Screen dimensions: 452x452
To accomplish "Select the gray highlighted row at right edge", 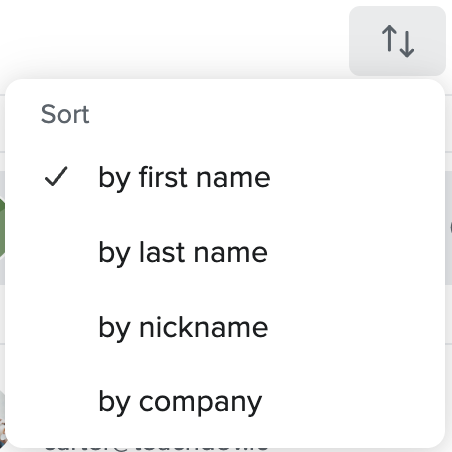I will click(x=449, y=228).
